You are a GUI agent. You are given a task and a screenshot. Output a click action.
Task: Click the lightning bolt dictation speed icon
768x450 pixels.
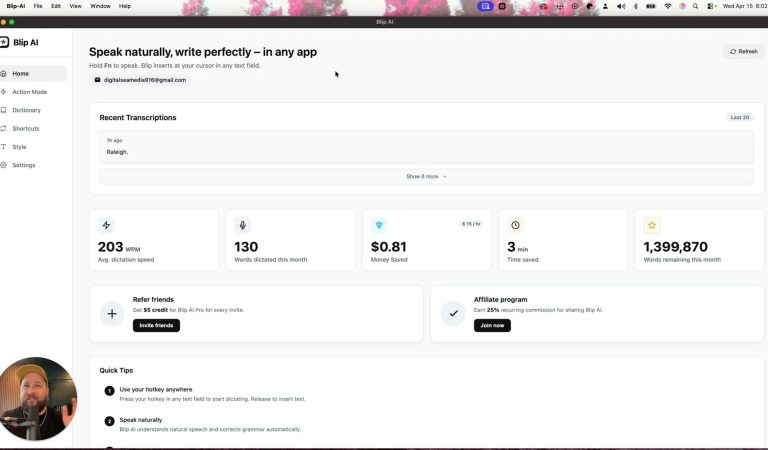107,225
